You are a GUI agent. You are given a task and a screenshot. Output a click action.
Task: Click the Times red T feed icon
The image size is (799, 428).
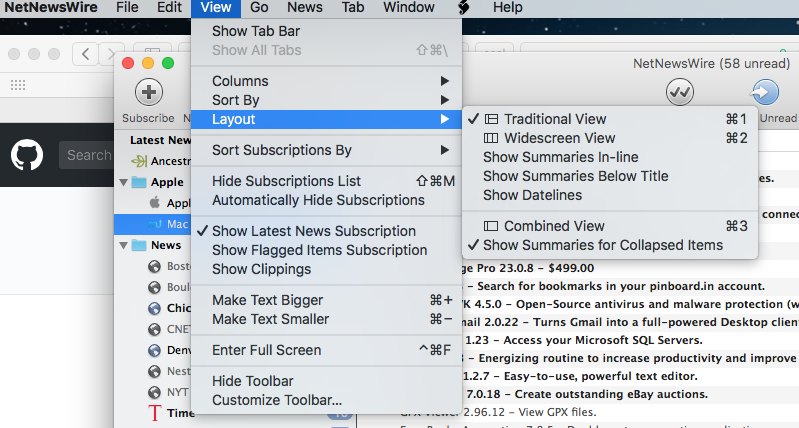154,413
